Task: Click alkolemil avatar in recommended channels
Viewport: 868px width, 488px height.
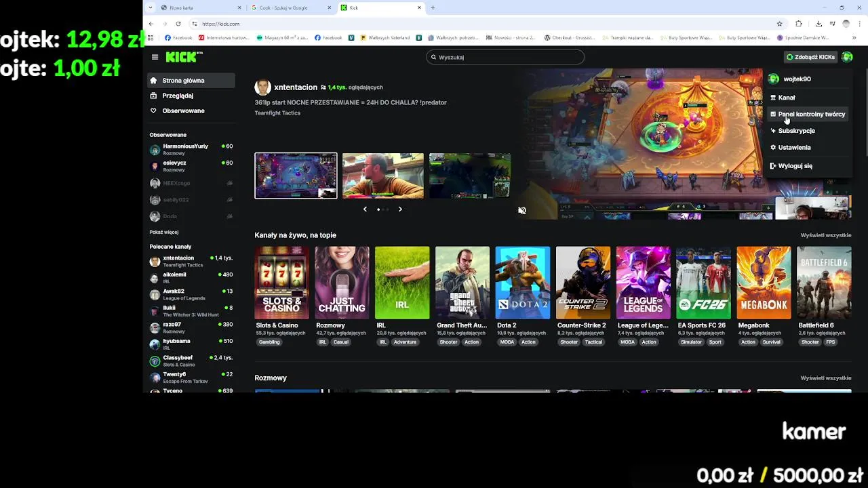Action: click(x=155, y=278)
